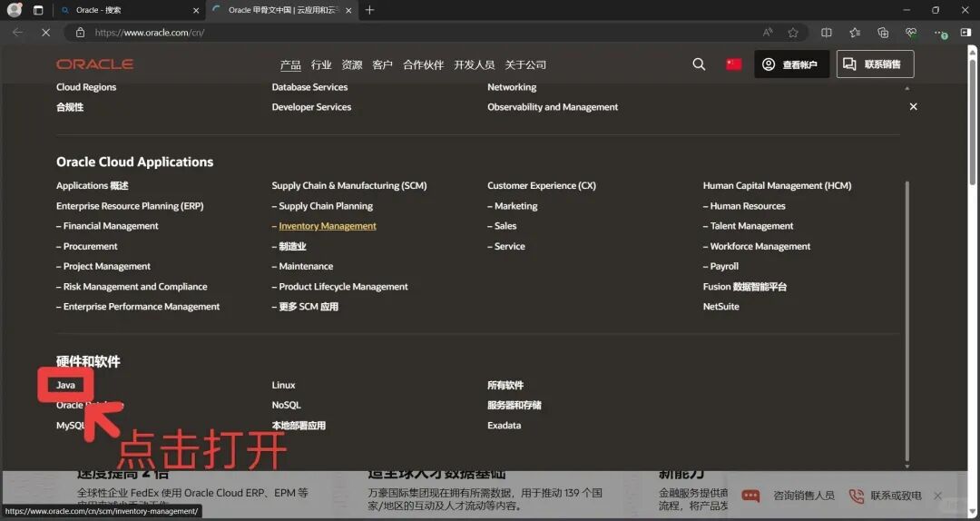Open a new tab with plus button
This screenshot has width=980, height=521.
click(x=369, y=10)
